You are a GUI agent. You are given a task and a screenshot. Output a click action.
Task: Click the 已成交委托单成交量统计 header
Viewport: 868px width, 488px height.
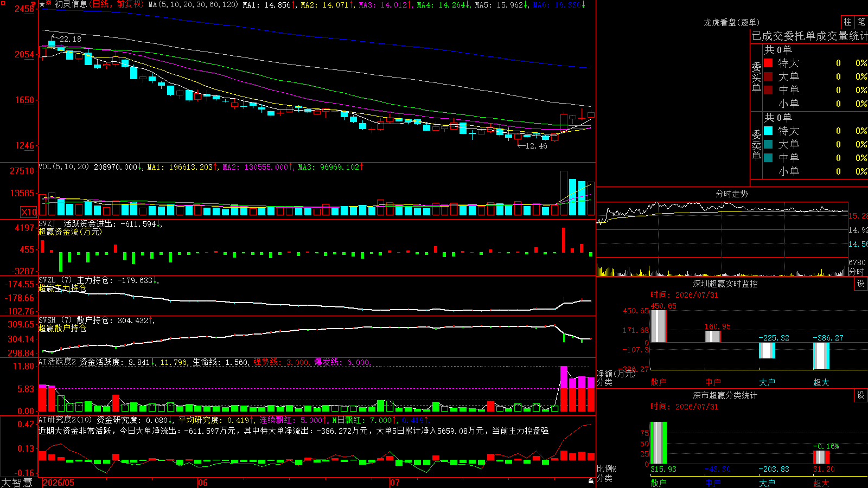coord(809,36)
